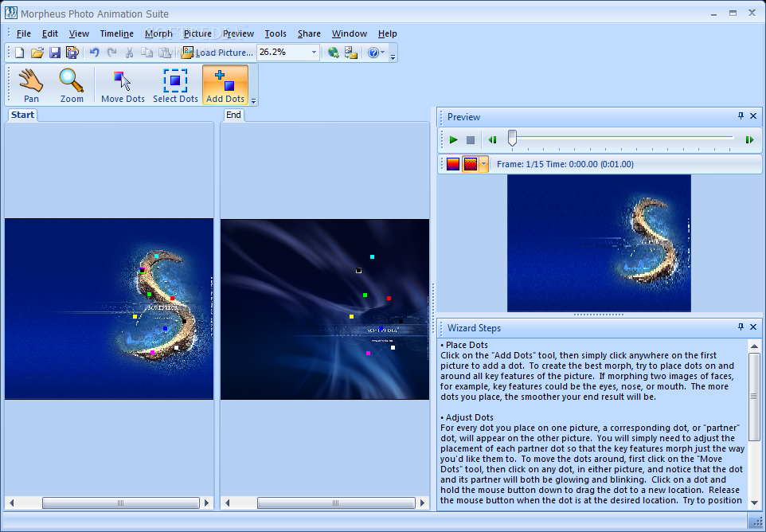The image size is (766, 532).
Task: Stop the preview playback
Action: click(x=471, y=140)
